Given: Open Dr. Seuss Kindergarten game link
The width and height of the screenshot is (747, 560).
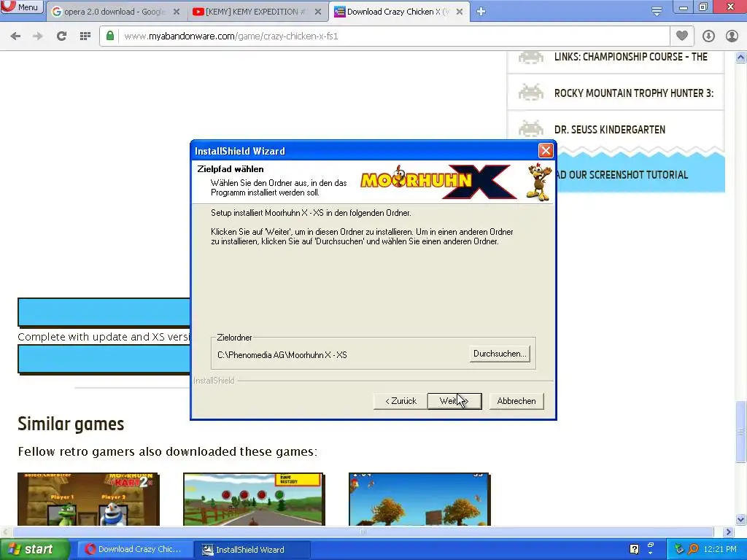Looking at the screenshot, I should [609, 130].
